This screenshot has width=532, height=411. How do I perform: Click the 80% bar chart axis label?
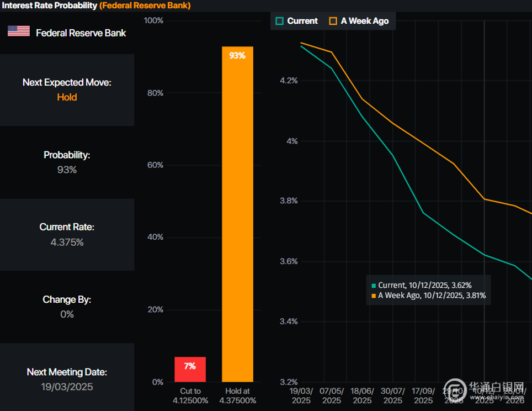(x=155, y=93)
